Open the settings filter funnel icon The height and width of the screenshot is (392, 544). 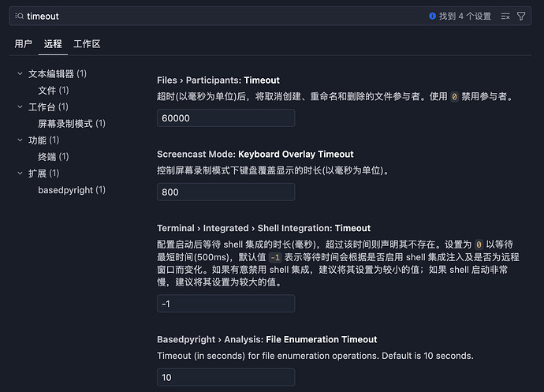point(521,17)
